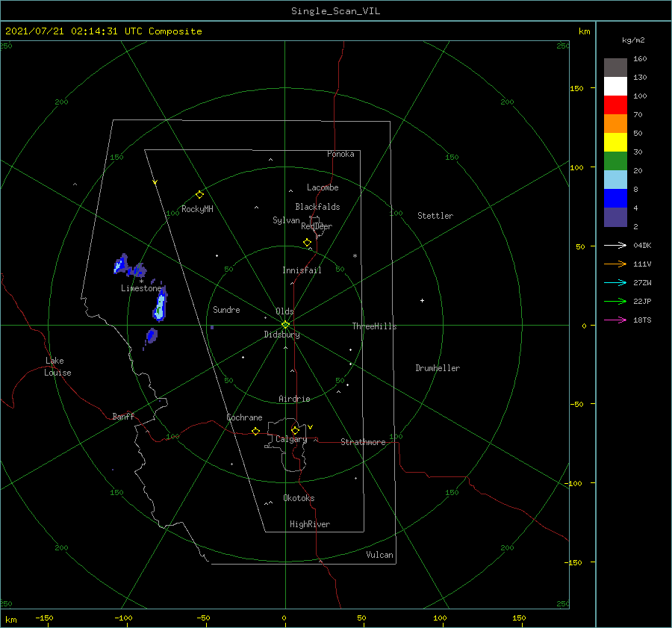Click the yellow diamond marker south of RedDeer
Viewport: 672px width, 628px height.
[x=308, y=242]
